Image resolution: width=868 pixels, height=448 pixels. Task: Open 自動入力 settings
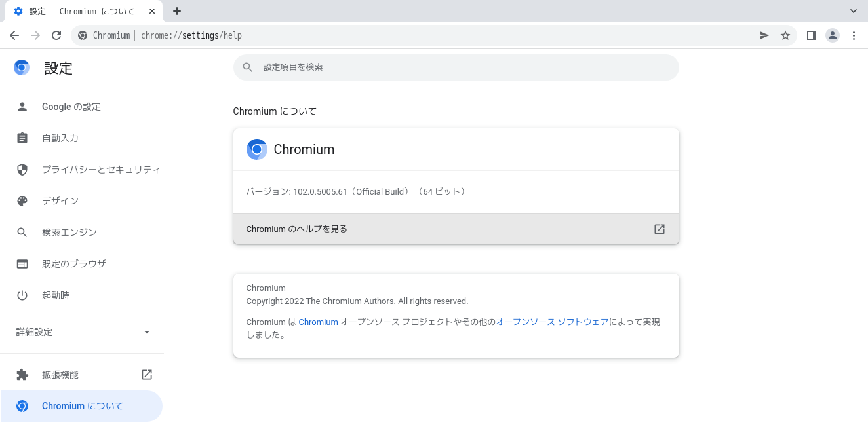pos(82,138)
